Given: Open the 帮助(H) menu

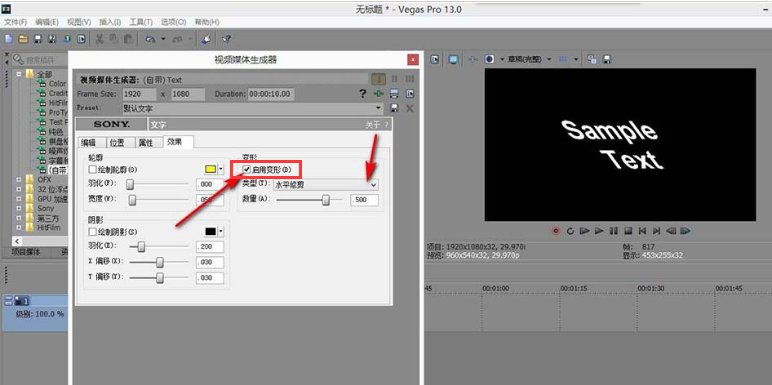Looking at the screenshot, I should click(207, 22).
